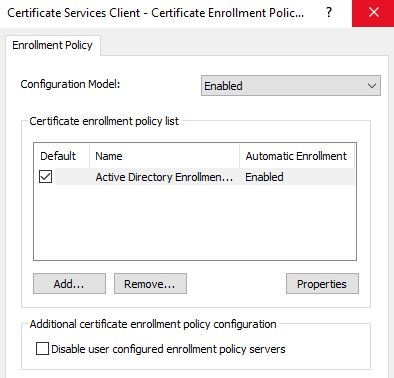394x378 pixels.
Task: Close the Certificate Enrollment Policy dialog
Action: tap(373, 13)
